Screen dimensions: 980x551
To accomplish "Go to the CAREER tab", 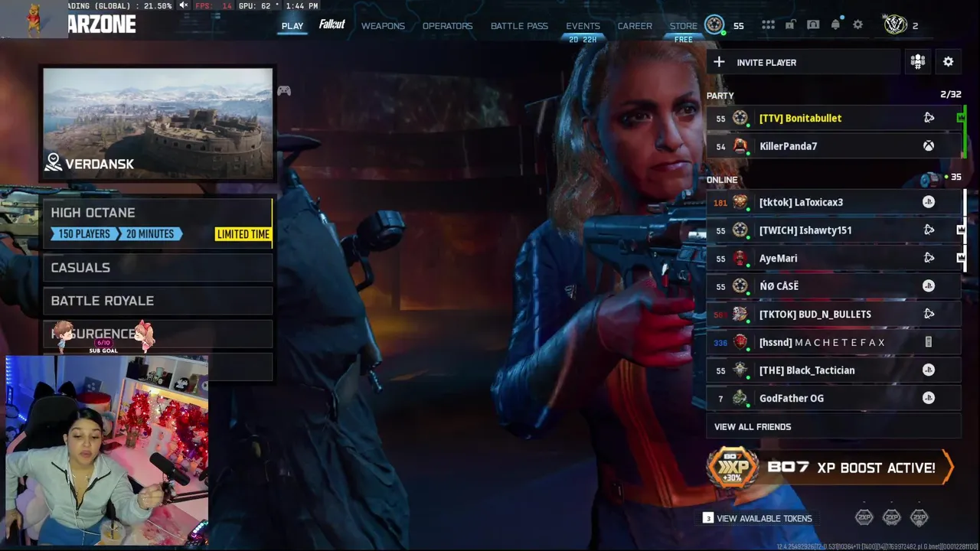I will (635, 26).
